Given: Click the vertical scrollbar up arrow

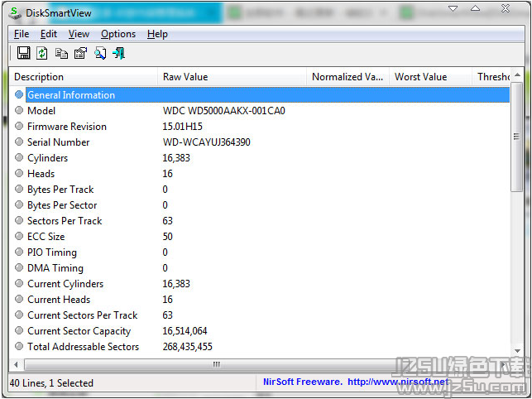Looking at the screenshot, I should 517,75.
